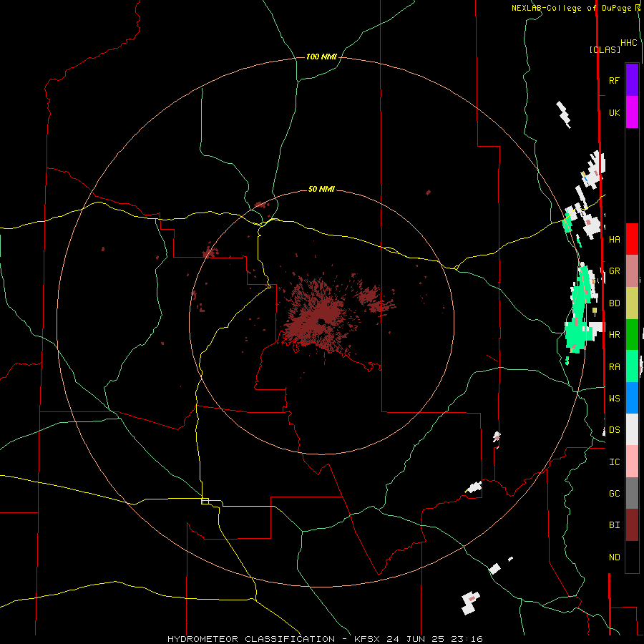Click the "RA" legend label
Screen dimensions: 644x644
click(x=614, y=366)
